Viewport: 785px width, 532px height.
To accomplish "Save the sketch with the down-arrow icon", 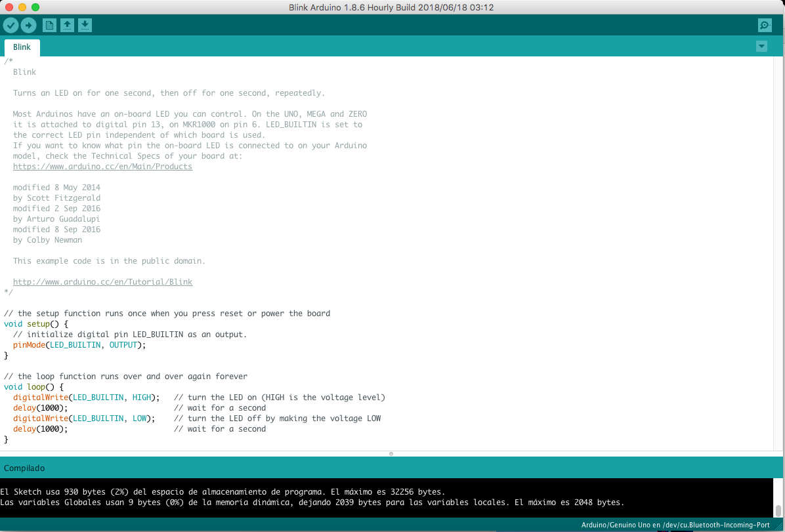I will pyautogui.click(x=85, y=25).
